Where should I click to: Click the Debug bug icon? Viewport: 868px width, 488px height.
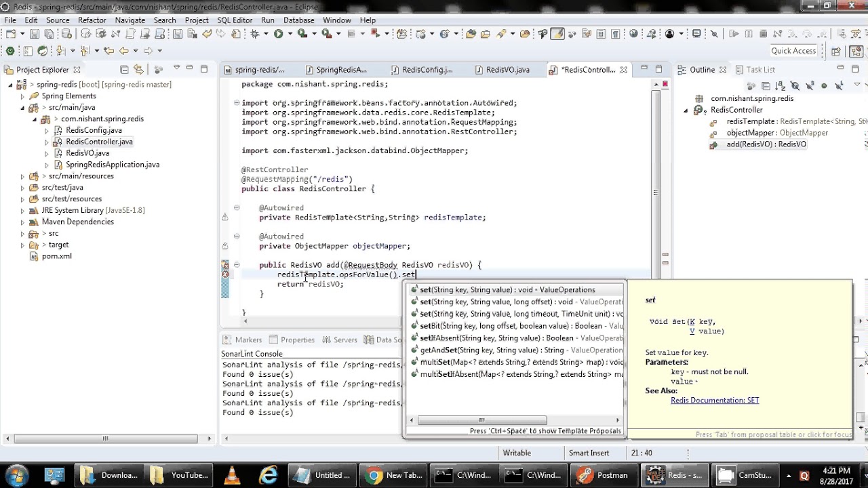pyautogui.click(x=254, y=33)
